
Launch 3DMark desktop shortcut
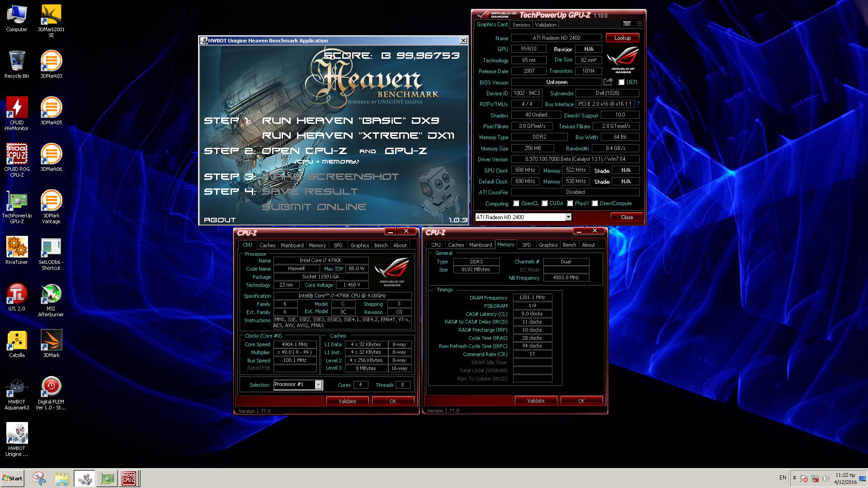pos(51,344)
